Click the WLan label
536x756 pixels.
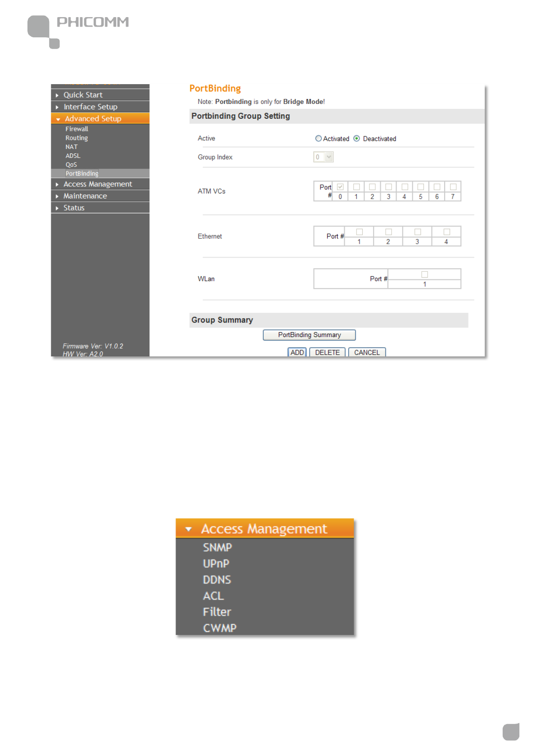coord(206,279)
